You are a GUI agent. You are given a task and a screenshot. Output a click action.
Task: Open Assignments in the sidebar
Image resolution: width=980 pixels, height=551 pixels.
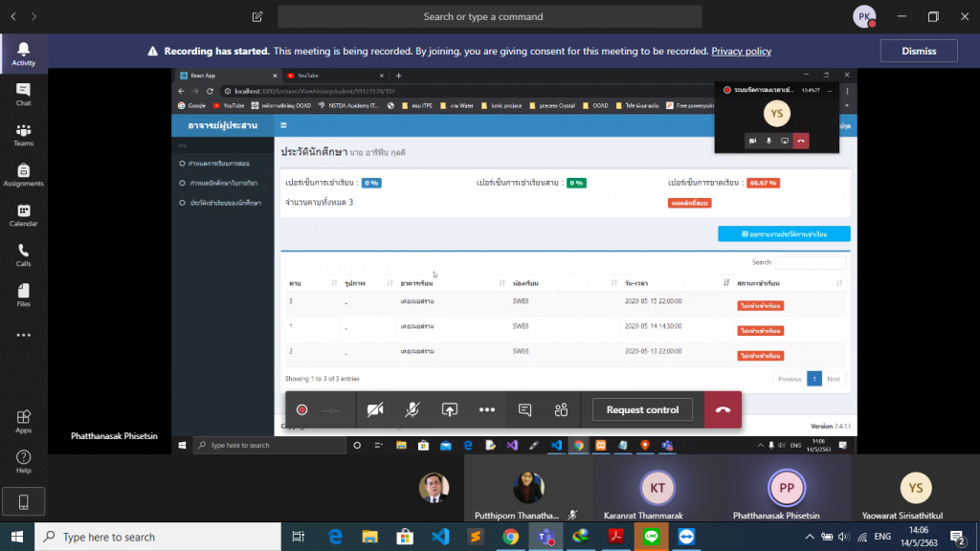coord(23,175)
